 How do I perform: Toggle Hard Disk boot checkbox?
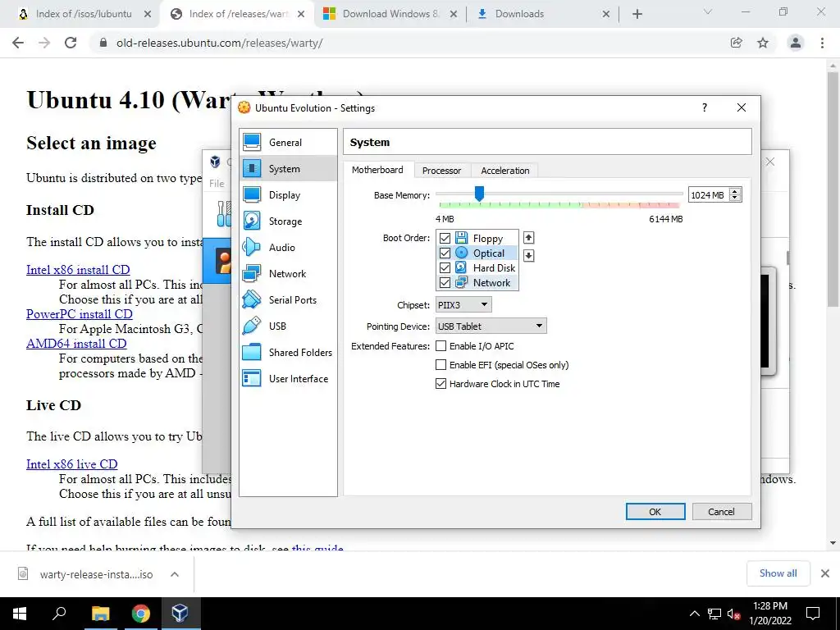pyautogui.click(x=445, y=267)
